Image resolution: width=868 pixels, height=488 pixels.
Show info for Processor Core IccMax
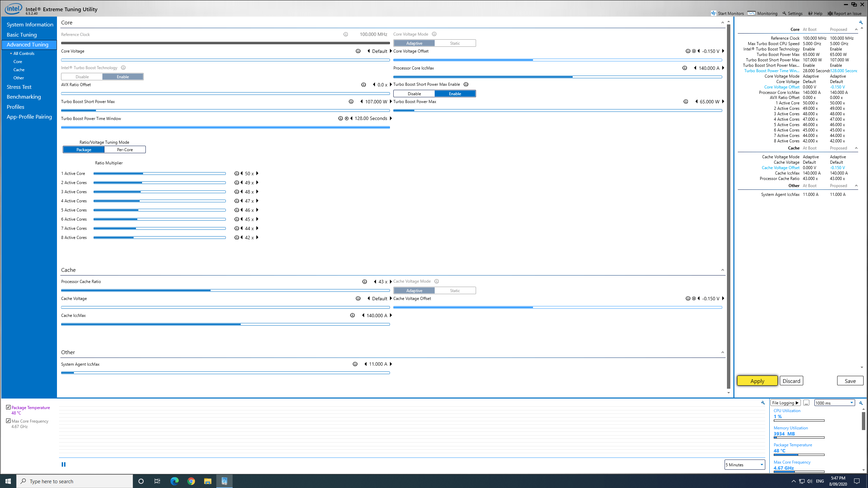[x=685, y=68]
